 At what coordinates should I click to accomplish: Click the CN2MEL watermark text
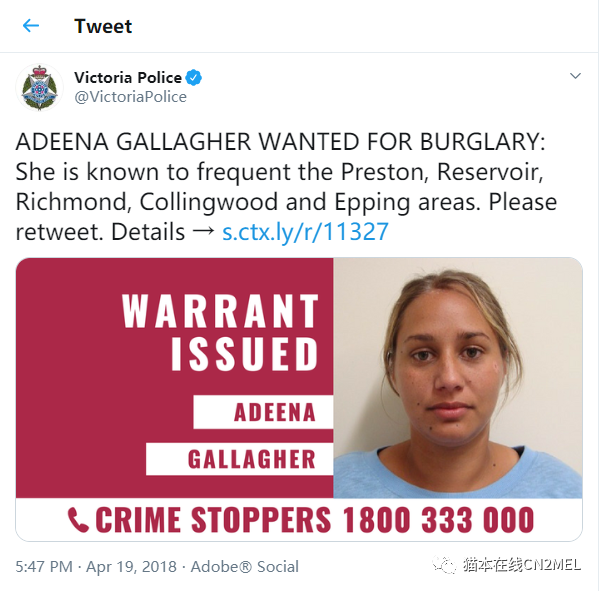[x=552, y=565]
